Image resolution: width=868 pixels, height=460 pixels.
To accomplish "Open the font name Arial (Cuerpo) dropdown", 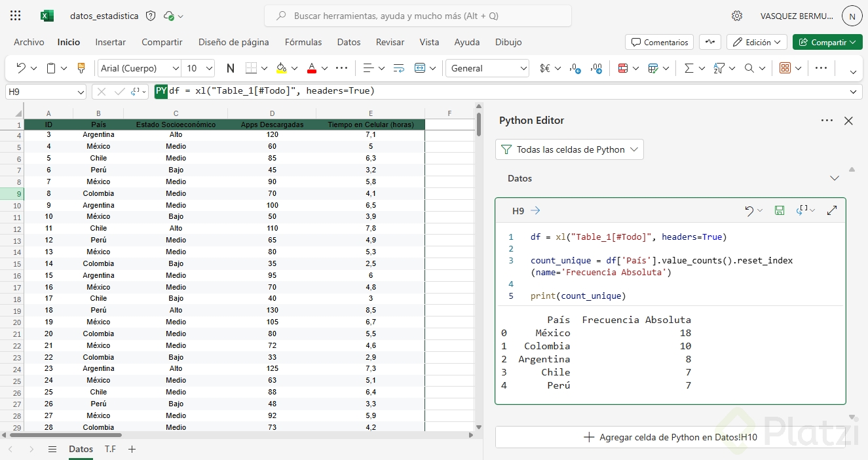I will [x=140, y=68].
